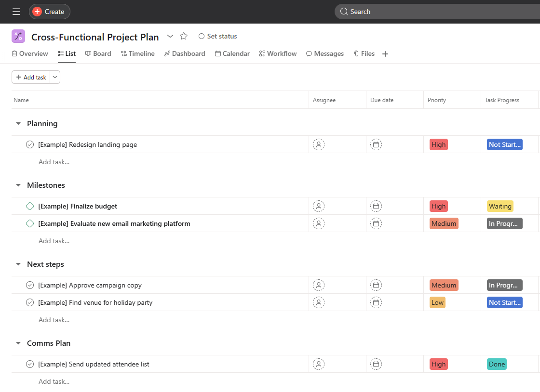The height and width of the screenshot is (392, 540).
Task: Click the purple project icon
Action: [x=18, y=36]
